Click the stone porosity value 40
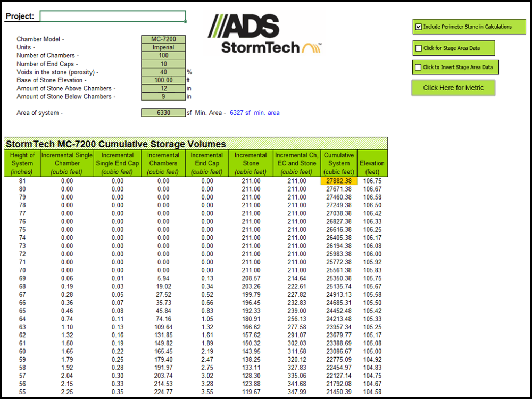This screenshot has height=399, width=532. [x=163, y=72]
